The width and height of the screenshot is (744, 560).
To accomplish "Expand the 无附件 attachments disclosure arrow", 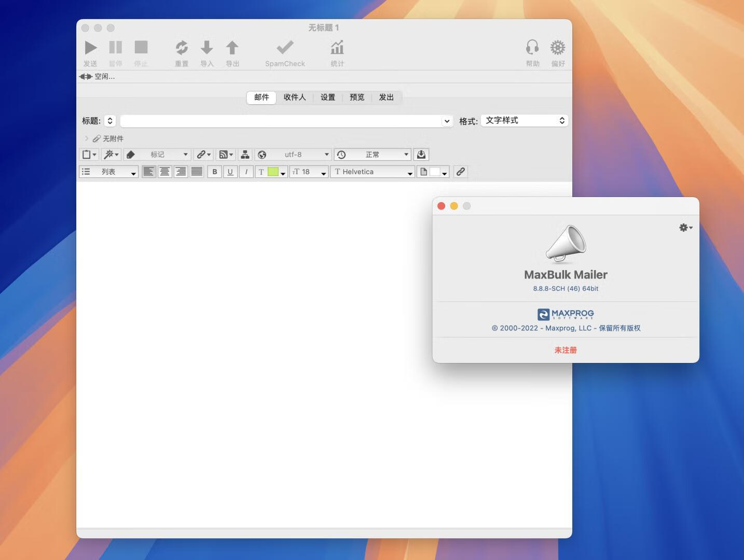I will [87, 138].
